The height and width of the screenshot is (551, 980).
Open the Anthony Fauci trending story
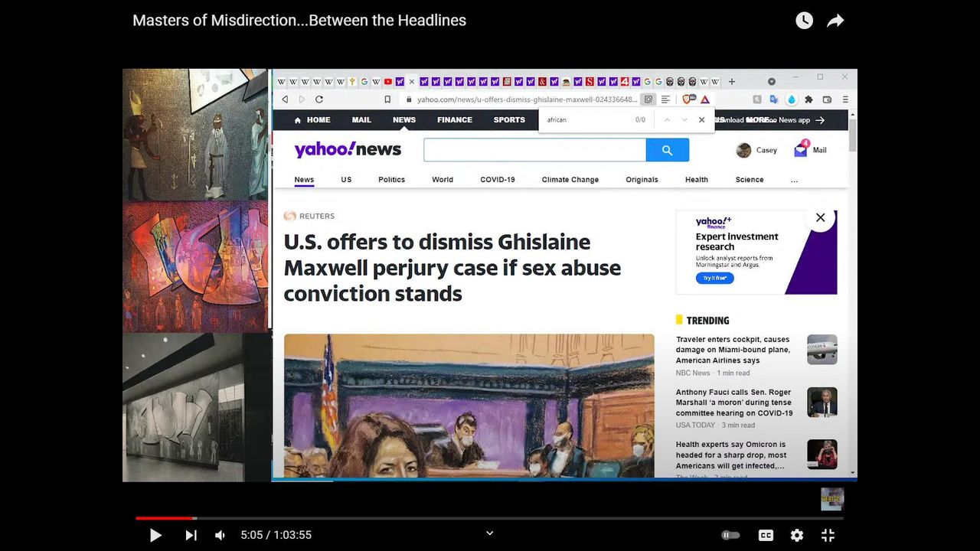[x=733, y=403]
